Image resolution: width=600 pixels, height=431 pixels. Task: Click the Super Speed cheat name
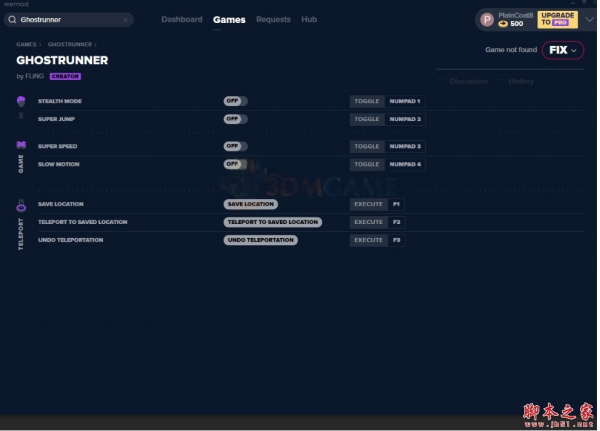57,146
